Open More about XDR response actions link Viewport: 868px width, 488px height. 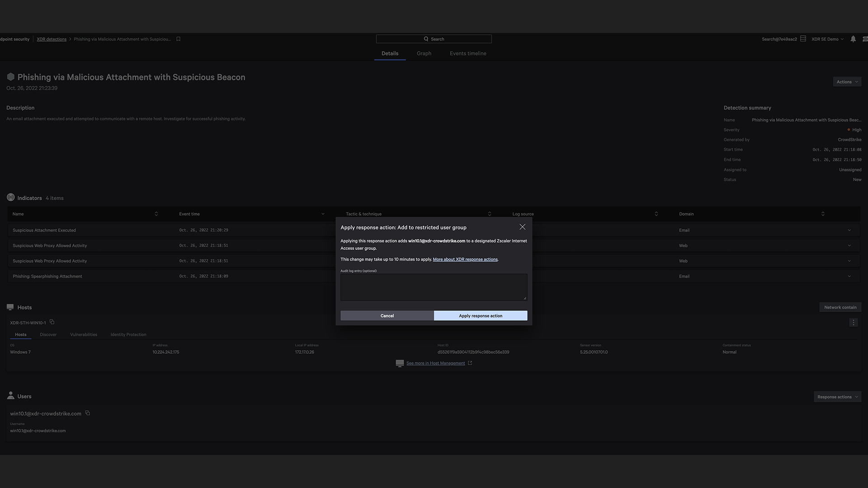click(x=465, y=259)
